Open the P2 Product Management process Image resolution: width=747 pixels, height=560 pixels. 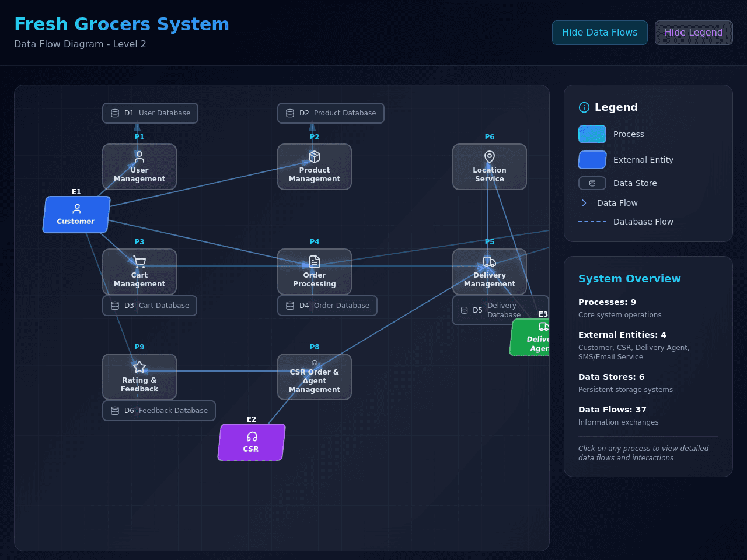(x=315, y=167)
